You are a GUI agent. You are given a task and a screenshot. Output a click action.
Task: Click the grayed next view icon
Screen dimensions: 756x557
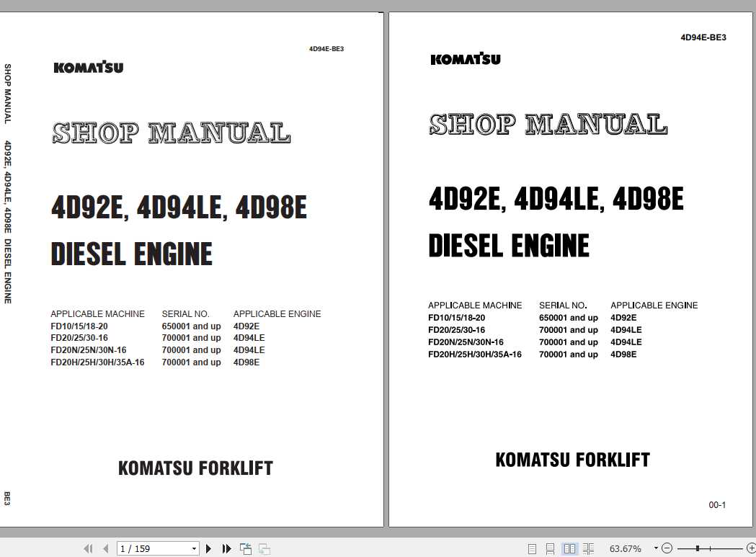tap(264, 548)
